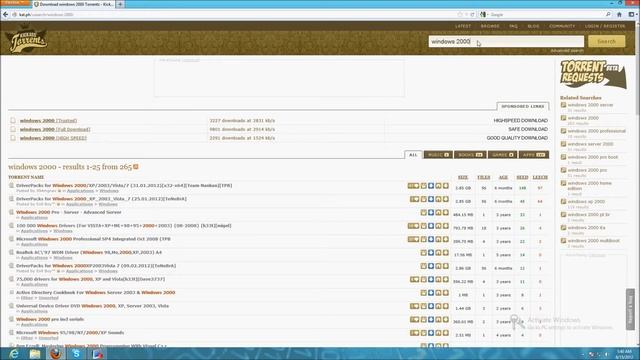Click reload icon in address bar
Viewport: 640px width, 360px height.
point(472,14)
